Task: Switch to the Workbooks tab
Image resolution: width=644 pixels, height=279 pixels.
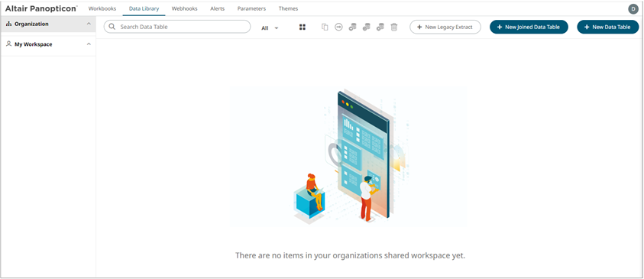Action: pyautogui.click(x=102, y=8)
